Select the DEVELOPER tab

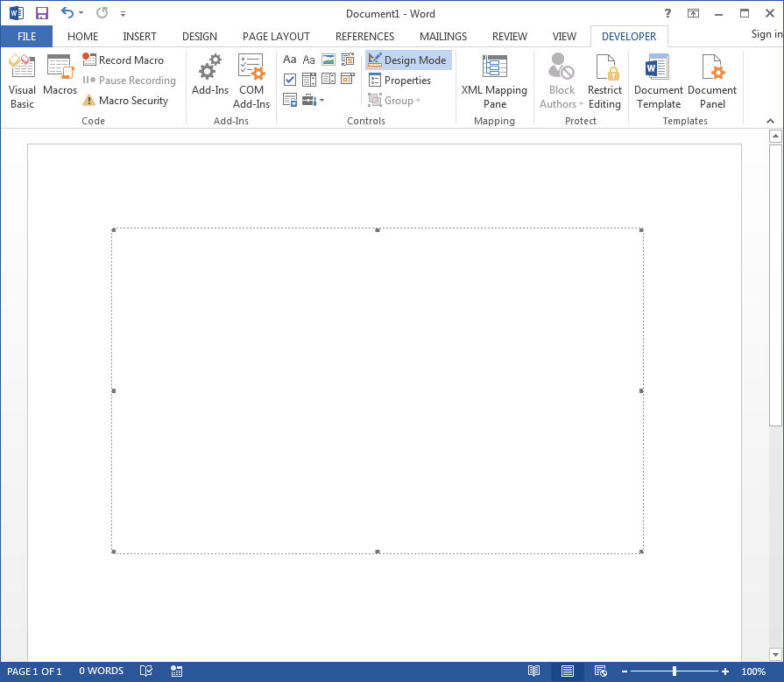[628, 37]
